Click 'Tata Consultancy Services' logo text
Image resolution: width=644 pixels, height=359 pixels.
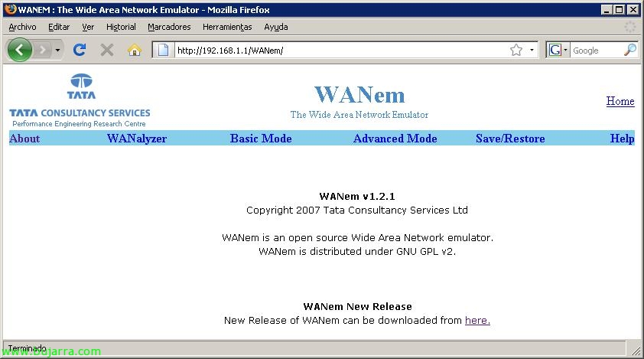80,113
